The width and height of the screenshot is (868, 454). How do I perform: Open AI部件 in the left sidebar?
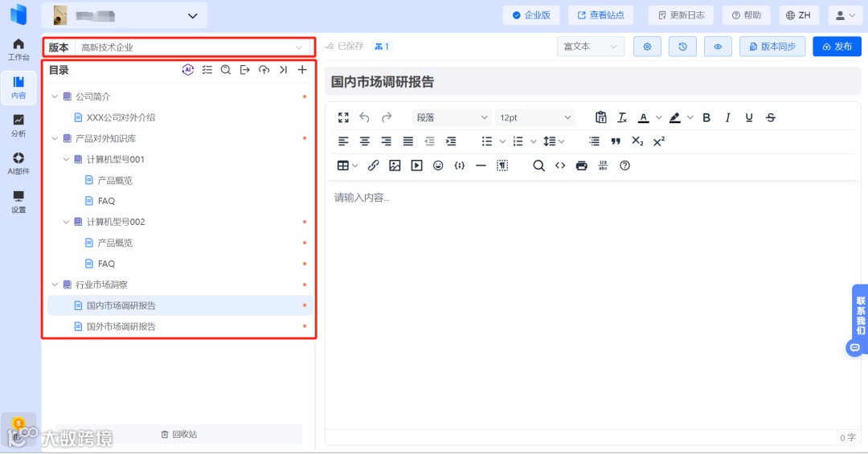18,164
